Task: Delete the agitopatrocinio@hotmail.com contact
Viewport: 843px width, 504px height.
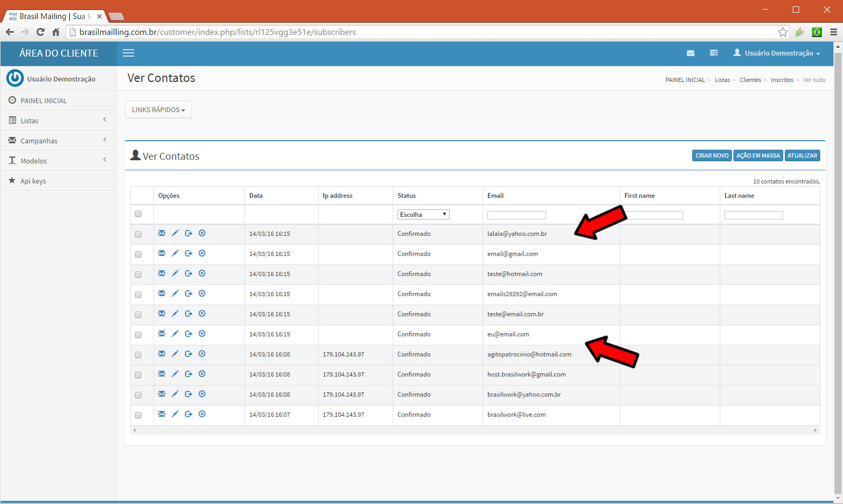Action: click(x=202, y=354)
